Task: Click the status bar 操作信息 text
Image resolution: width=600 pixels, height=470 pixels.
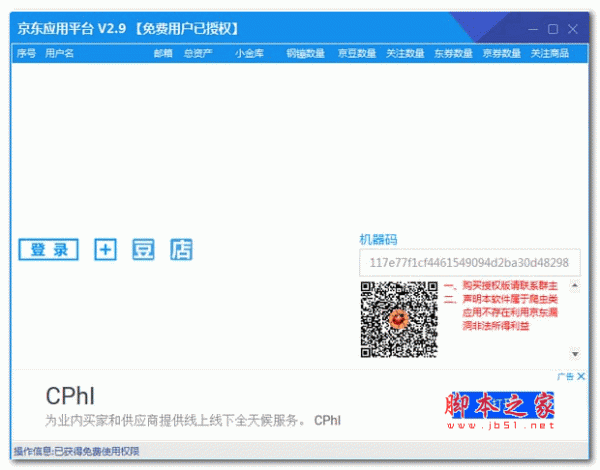Action: click(x=77, y=451)
